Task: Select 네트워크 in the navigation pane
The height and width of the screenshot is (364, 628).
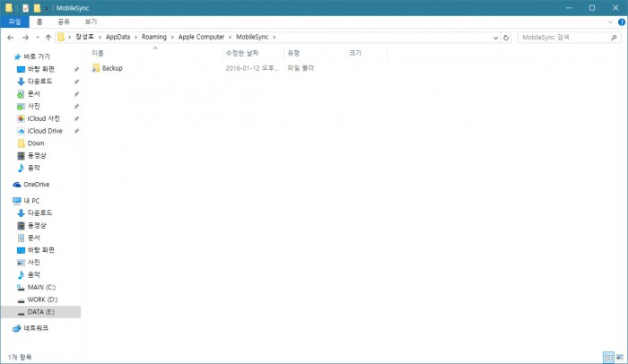Action: 36,328
